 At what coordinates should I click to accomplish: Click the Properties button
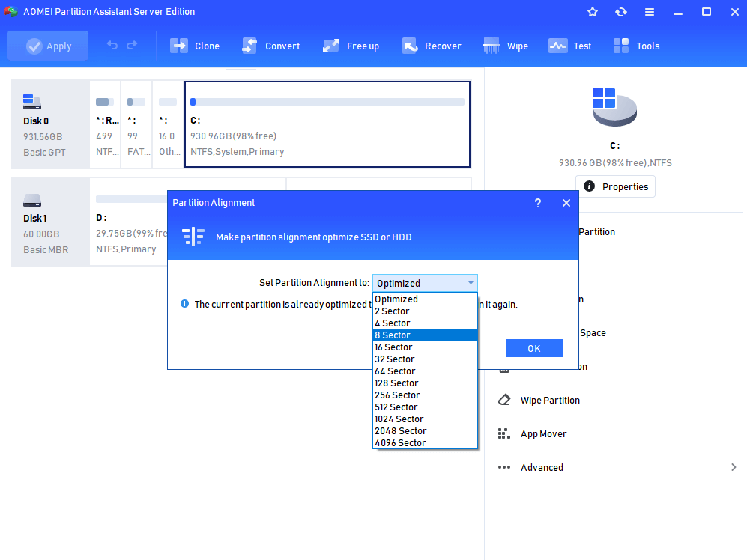click(x=616, y=186)
